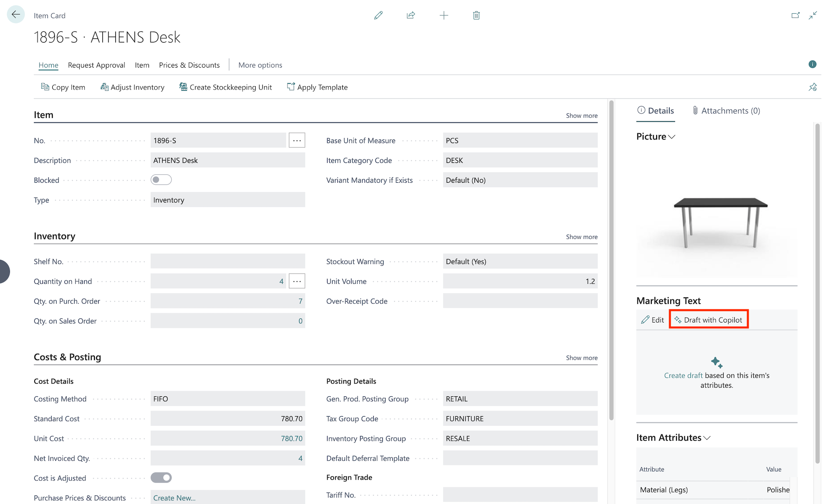Go back with the arrow icon
This screenshot has width=825, height=504.
pyautogui.click(x=16, y=14)
